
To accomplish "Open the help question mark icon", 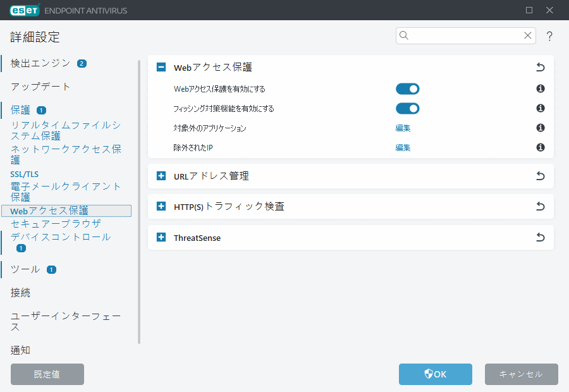I will (549, 36).
